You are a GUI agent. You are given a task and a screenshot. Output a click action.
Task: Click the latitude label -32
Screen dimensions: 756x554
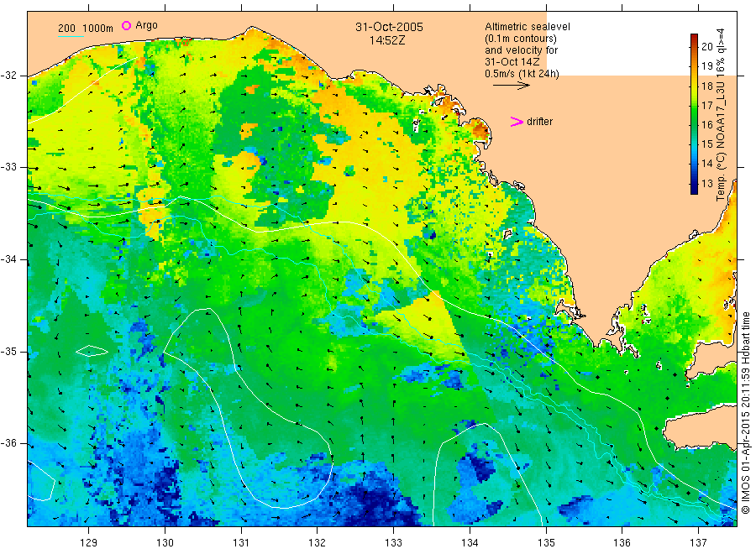8,76
